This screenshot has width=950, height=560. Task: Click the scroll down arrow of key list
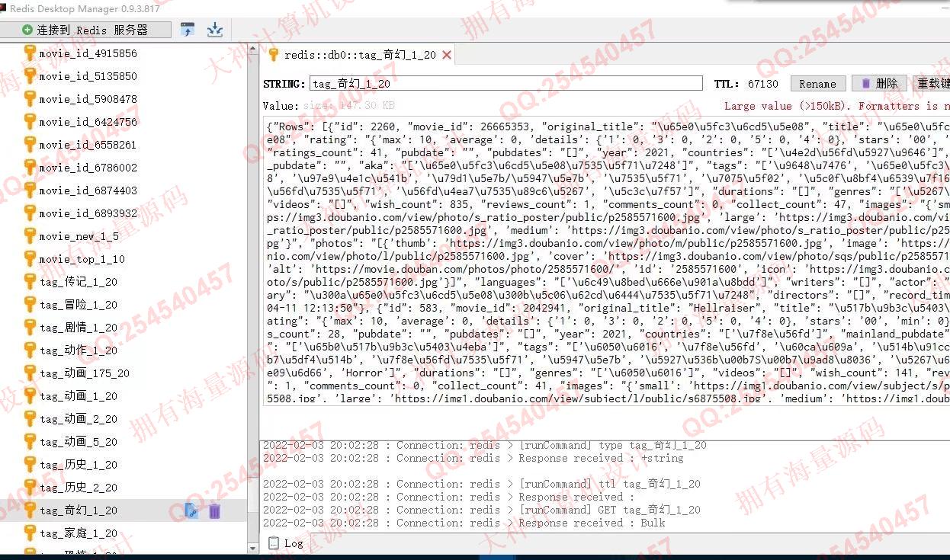(x=253, y=548)
